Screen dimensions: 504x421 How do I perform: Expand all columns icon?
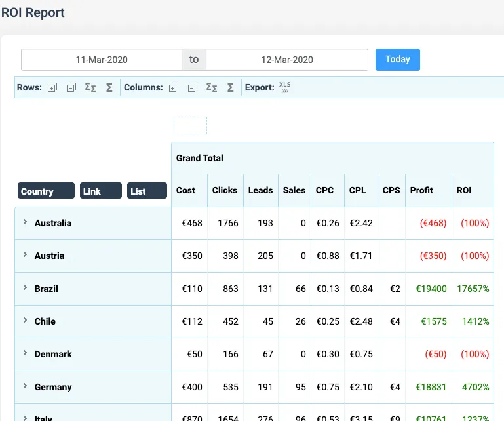coord(173,87)
